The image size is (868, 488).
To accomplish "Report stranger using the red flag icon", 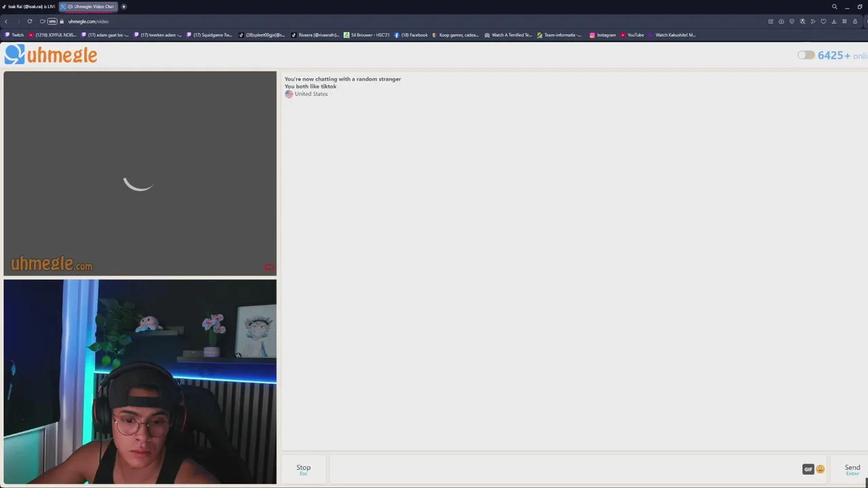I will click(x=269, y=268).
